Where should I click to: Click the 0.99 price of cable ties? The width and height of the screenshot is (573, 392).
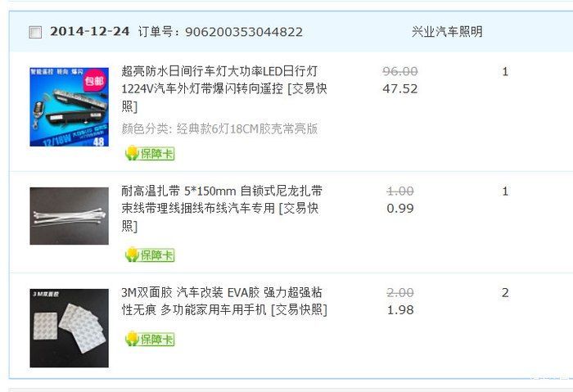click(400, 209)
